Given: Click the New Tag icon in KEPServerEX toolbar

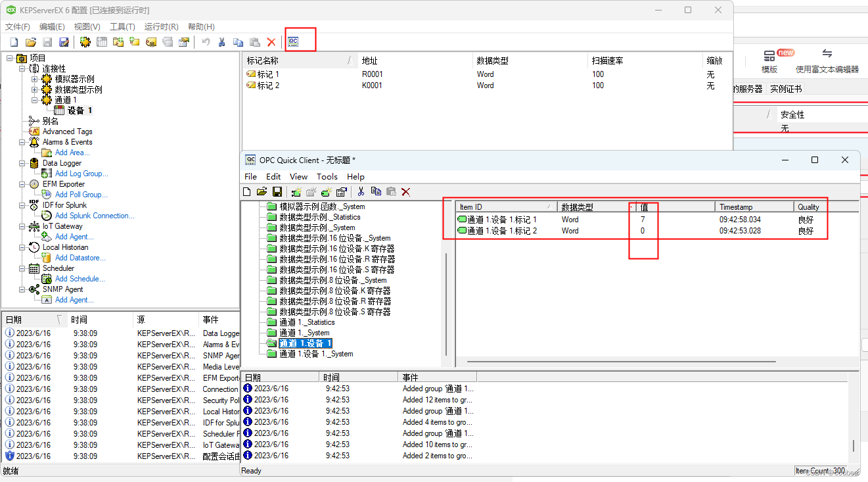Looking at the screenshot, I should click(134, 42).
